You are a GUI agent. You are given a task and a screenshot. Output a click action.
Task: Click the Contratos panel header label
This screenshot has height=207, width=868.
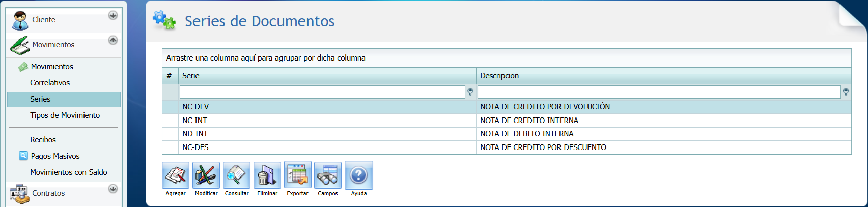tap(48, 193)
